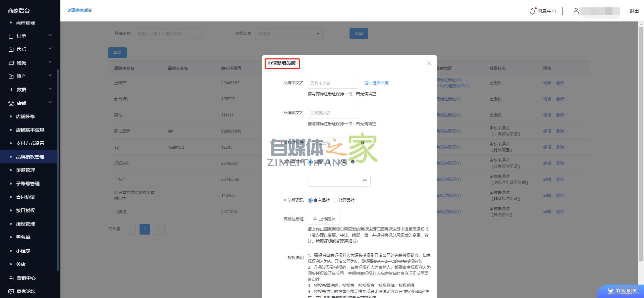Viewport: 644px width, 298px height.
Task: Open the sub-account management menu item
Action: [x=28, y=184]
